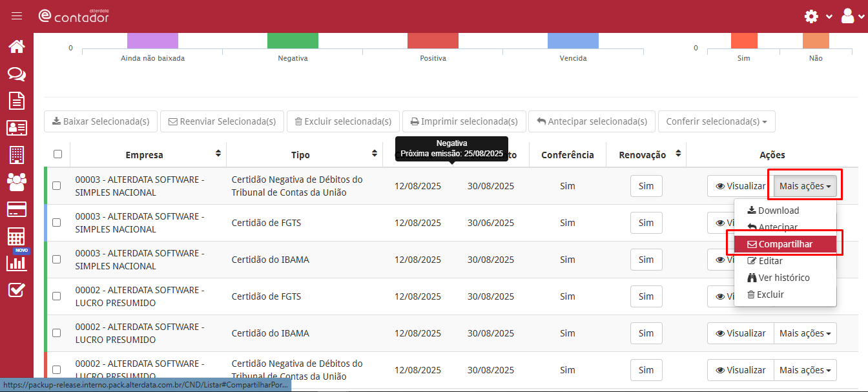Select Compartilhar in the actions menu
The height and width of the screenshot is (392, 868).
[x=785, y=244]
